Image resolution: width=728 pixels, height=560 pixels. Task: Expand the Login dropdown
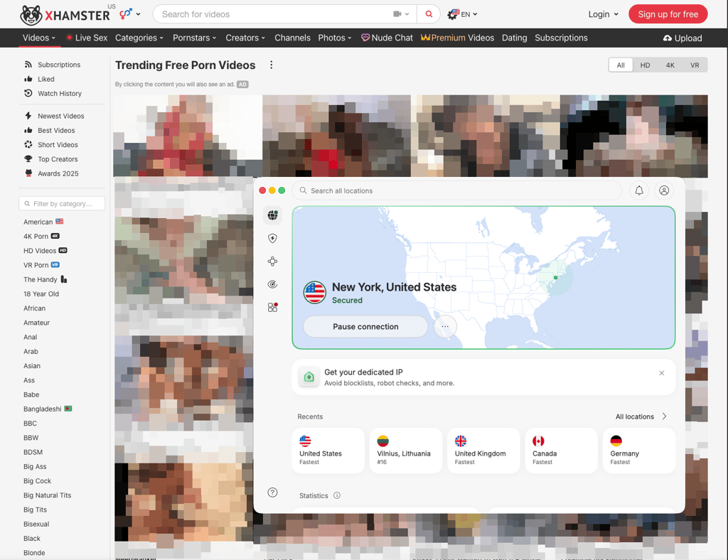point(603,14)
